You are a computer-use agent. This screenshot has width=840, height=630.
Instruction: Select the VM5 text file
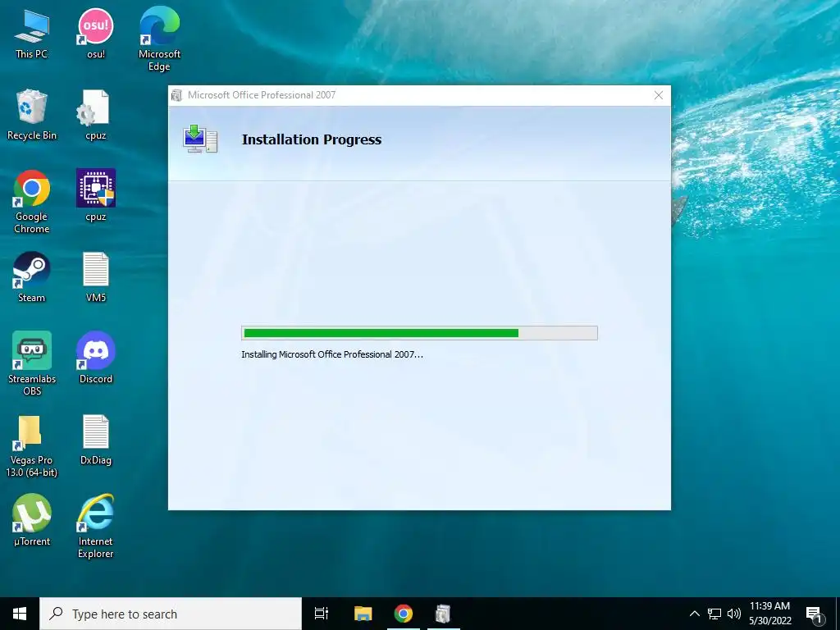click(x=96, y=277)
